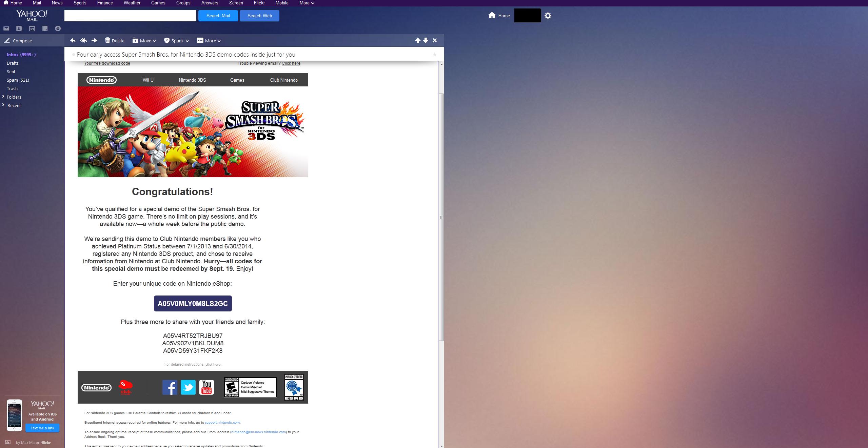Click the Facebook icon in the email footer
The width and height of the screenshot is (868, 448).
[170, 387]
